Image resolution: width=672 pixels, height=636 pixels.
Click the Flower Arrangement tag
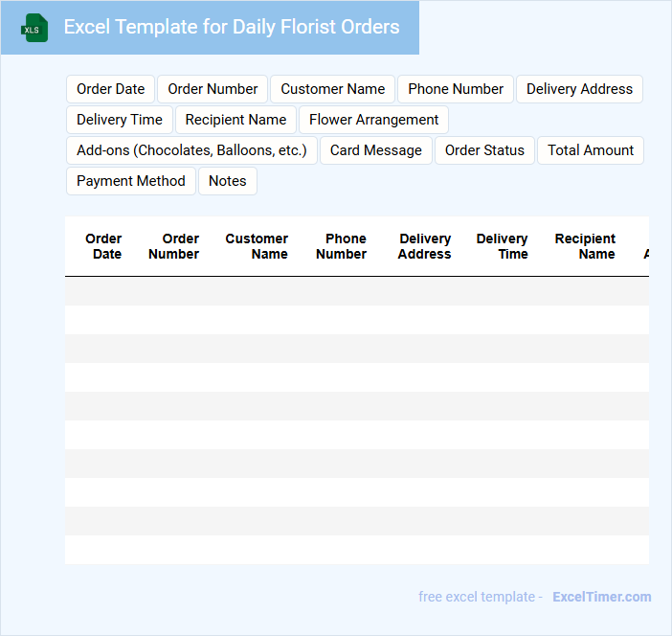(x=373, y=120)
